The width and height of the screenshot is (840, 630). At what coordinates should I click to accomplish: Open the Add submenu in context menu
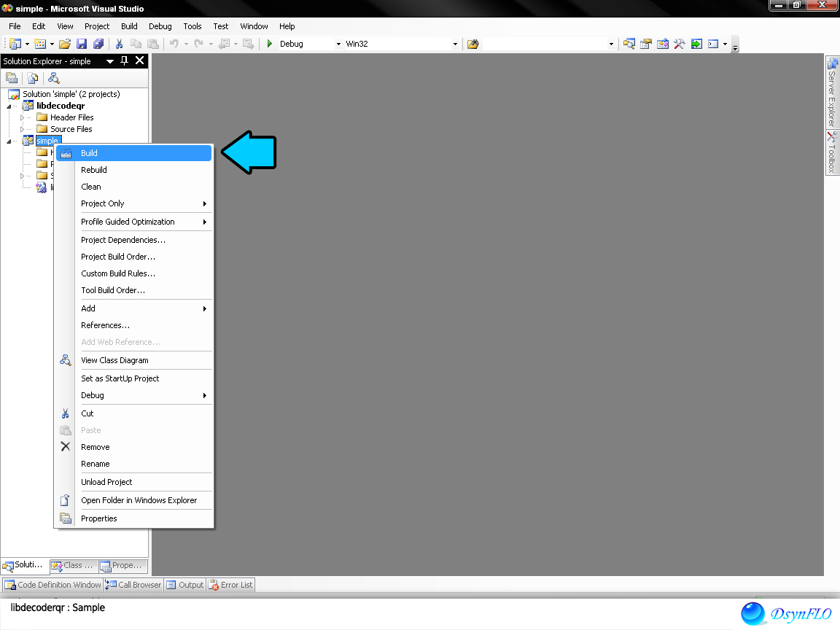[x=134, y=308]
